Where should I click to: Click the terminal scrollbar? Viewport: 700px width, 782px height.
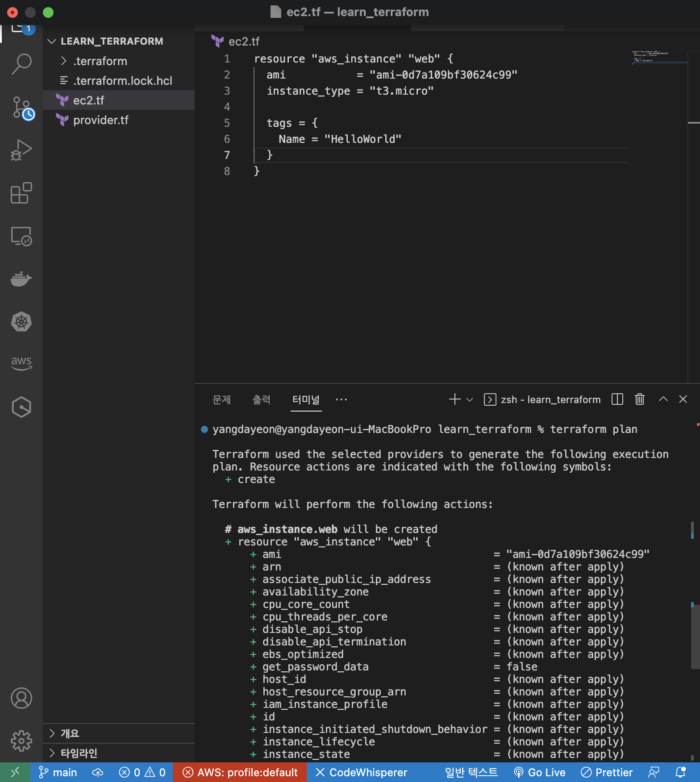point(695,636)
